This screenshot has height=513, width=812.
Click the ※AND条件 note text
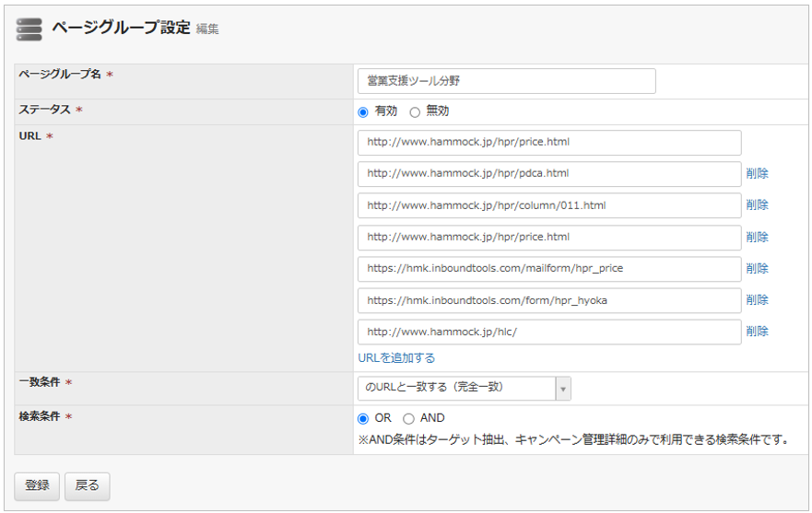tap(573, 440)
